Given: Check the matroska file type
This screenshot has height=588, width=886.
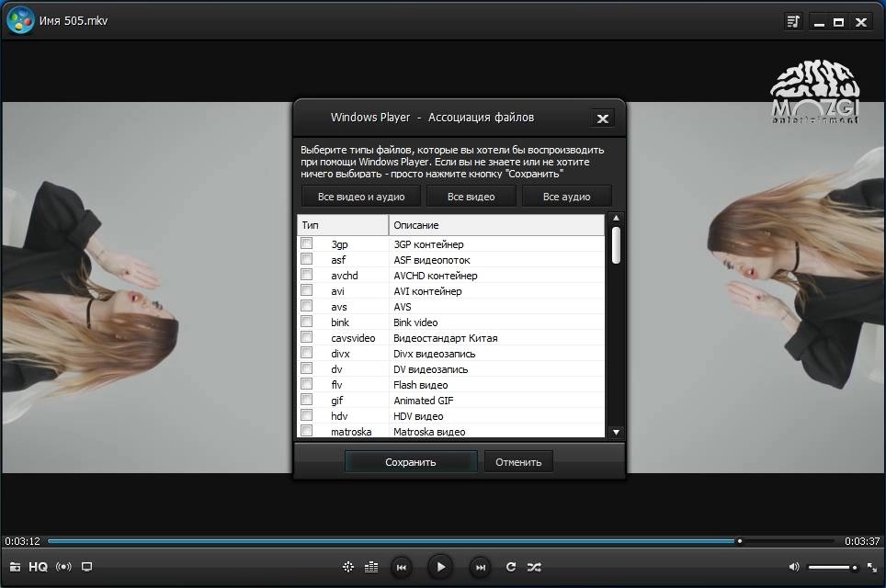Looking at the screenshot, I should click(x=306, y=430).
